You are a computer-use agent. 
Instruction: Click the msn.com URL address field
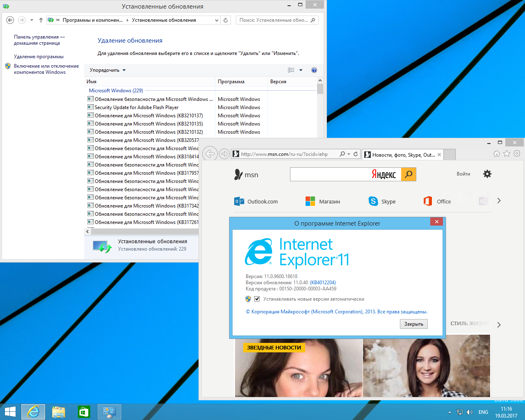tap(285, 154)
